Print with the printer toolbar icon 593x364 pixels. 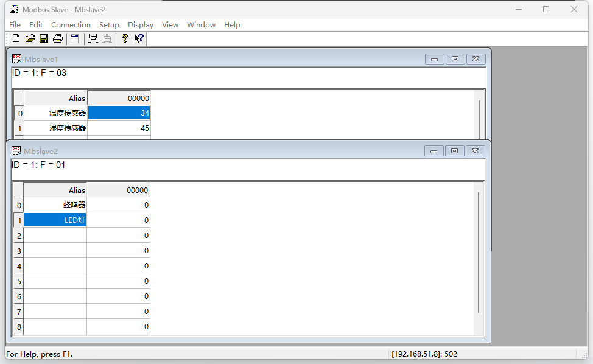point(58,38)
